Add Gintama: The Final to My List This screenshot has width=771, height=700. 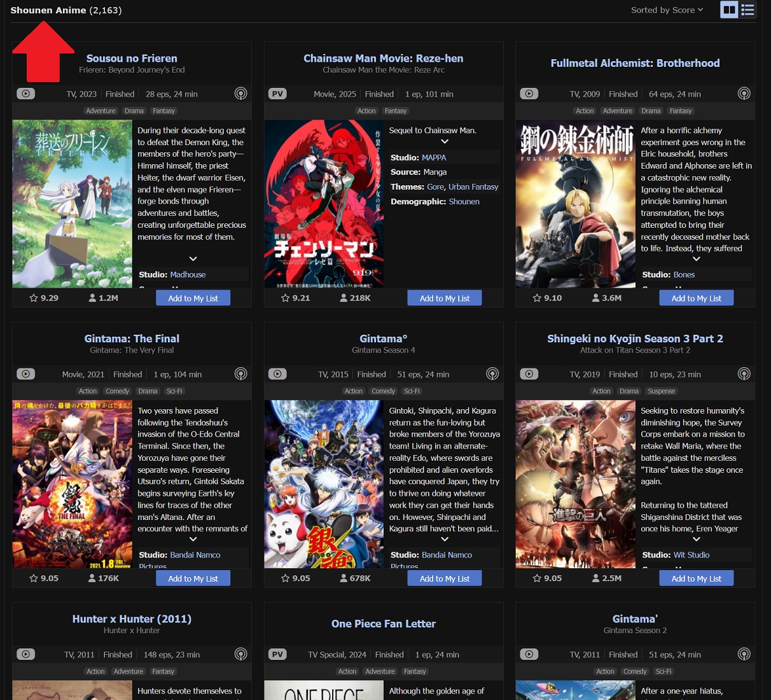point(193,578)
